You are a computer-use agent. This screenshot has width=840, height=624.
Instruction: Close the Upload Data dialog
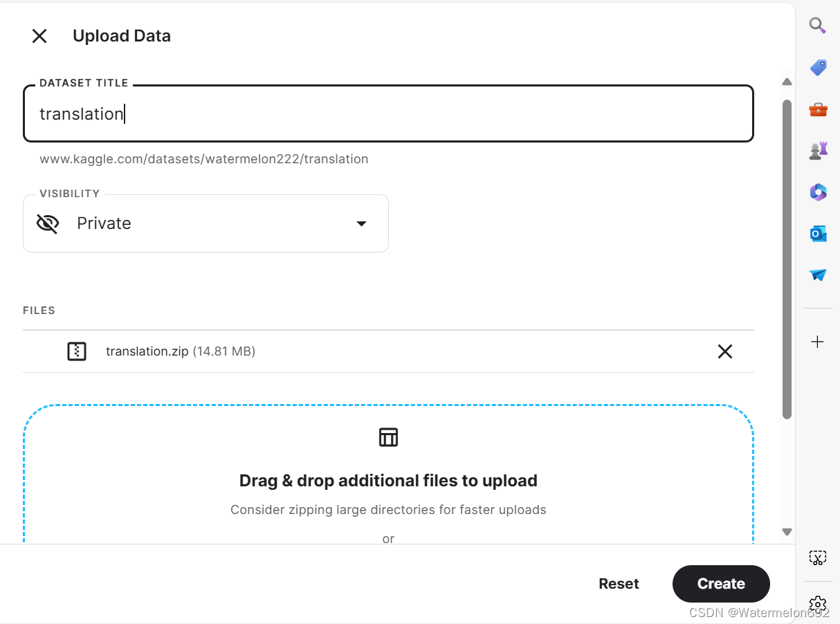point(39,35)
